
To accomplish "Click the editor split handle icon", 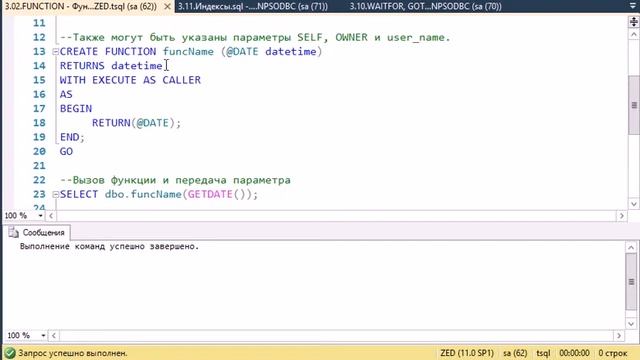I will (633, 22).
